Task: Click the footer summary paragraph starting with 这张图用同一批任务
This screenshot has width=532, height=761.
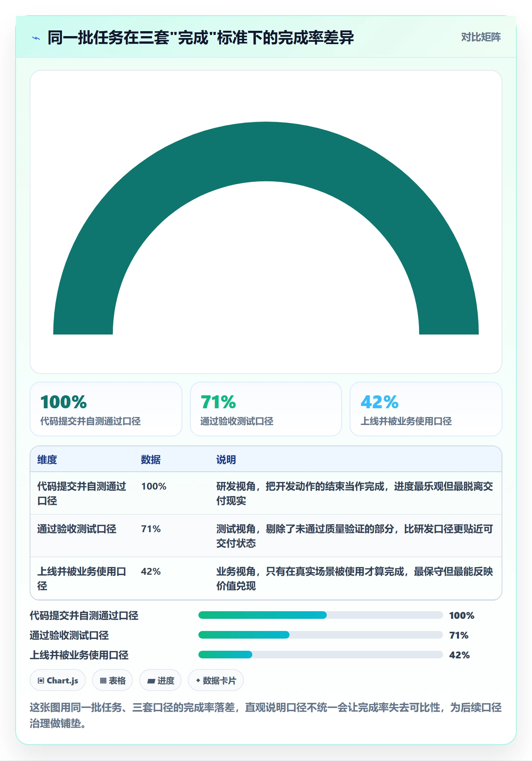Action: coord(266,715)
